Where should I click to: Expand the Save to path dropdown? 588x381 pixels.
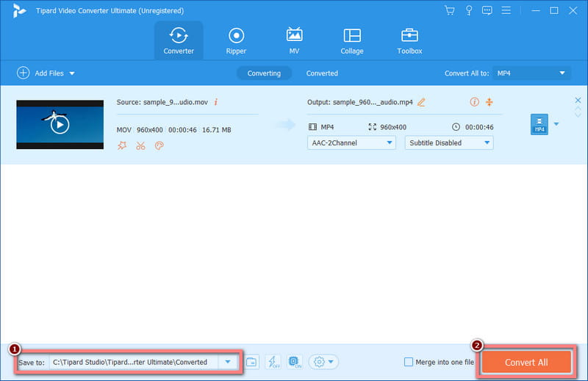tap(228, 362)
